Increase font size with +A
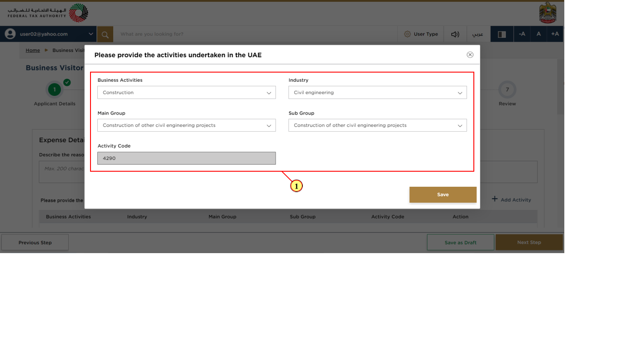The height and width of the screenshot is (364, 643). [555, 34]
